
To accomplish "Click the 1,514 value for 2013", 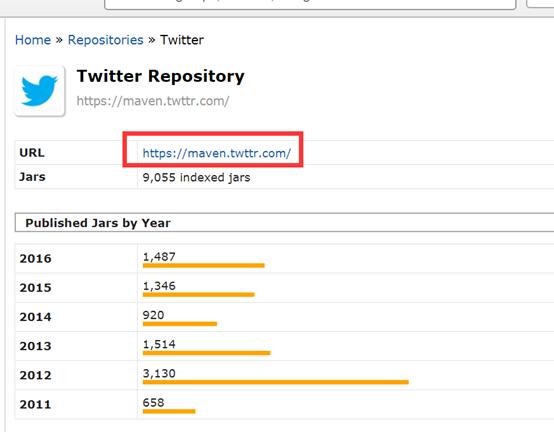I will [x=159, y=344].
